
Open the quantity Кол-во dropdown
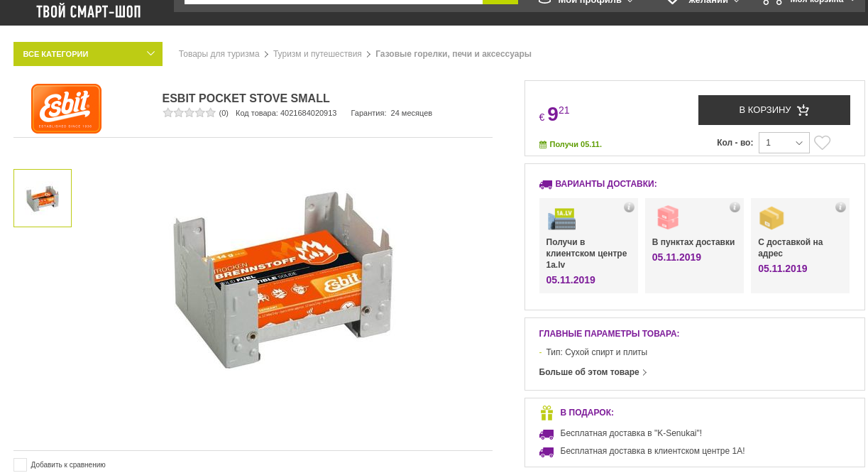(784, 143)
